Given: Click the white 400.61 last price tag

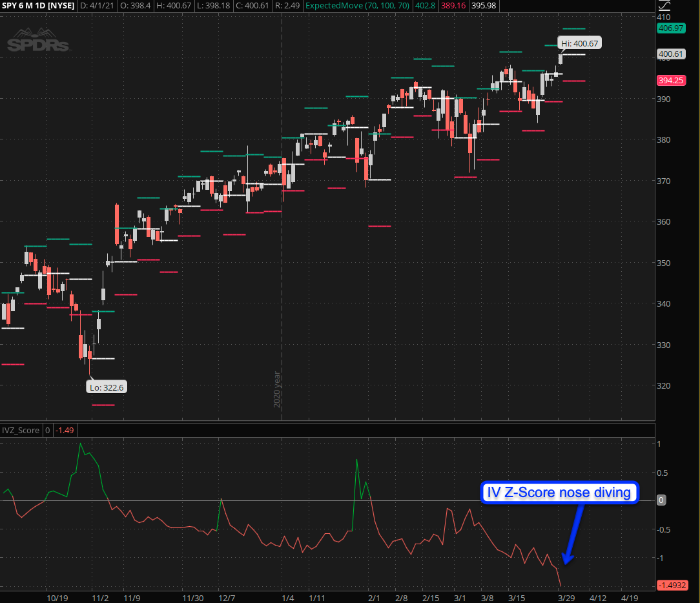Looking at the screenshot, I should tap(670, 54).
